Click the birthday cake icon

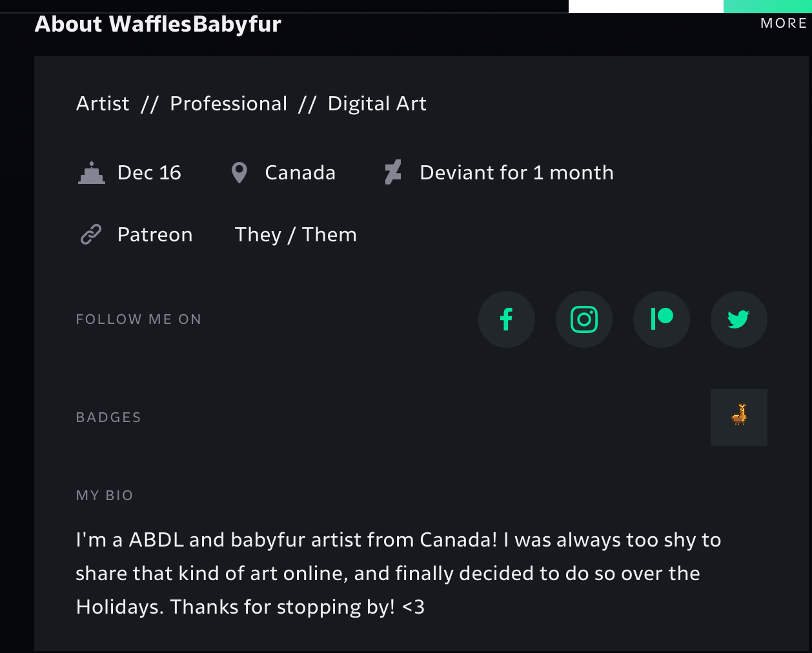pyautogui.click(x=92, y=173)
